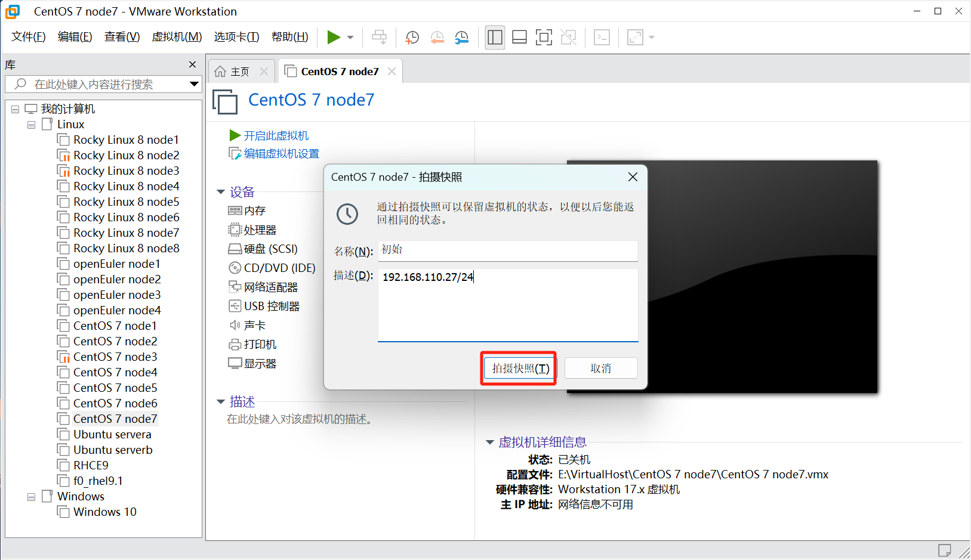Collapse the 虚拟机详细信息 section
971x560 pixels.
pyautogui.click(x=489, y=443)
